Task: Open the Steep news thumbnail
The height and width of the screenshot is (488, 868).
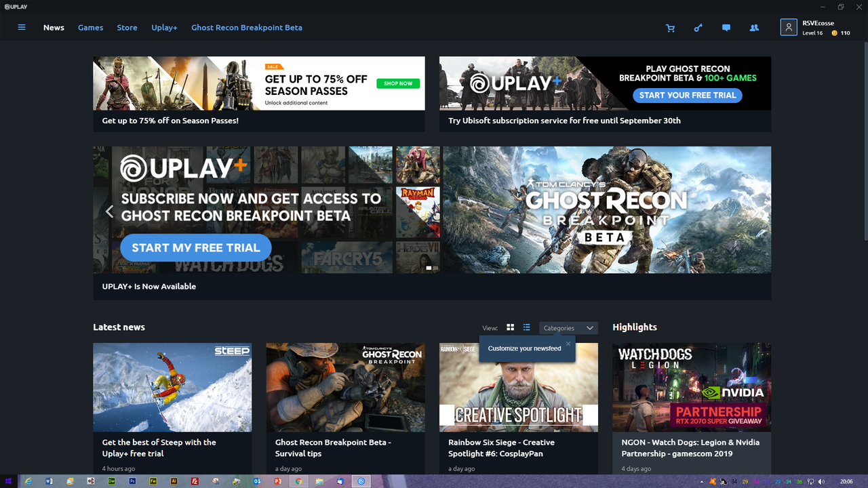Action: pos(172,387)
